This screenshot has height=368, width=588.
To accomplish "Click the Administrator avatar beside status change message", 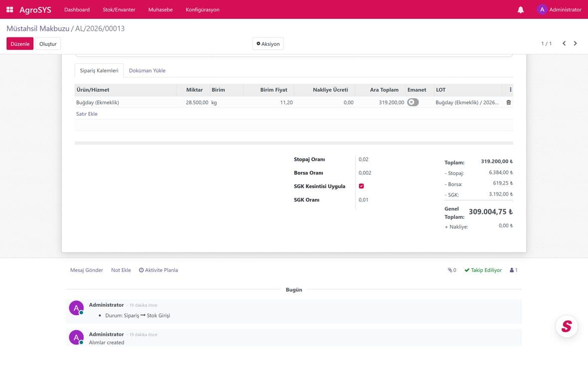I will point(76,308).
